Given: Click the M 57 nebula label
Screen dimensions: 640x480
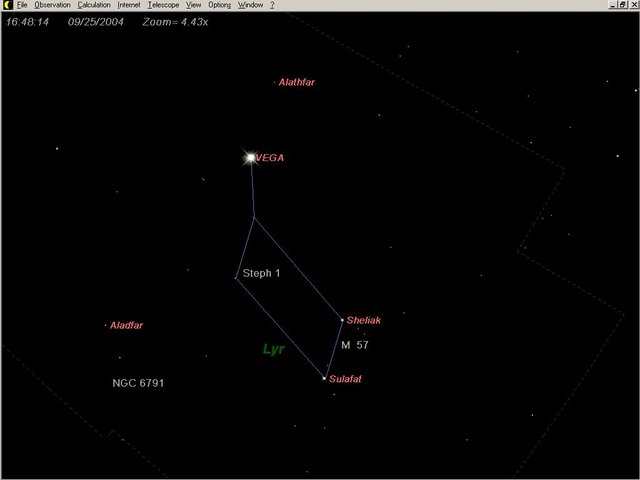Looking at the screenshot, I should pyautogui.click(x=355, y=345).
